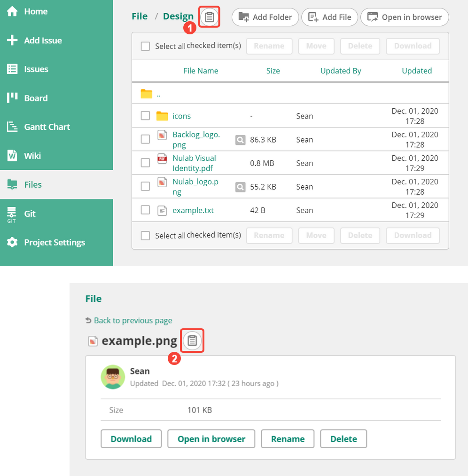Open the icons folder icon
This screenshot has width=468, height=476.
click(162, 116)
